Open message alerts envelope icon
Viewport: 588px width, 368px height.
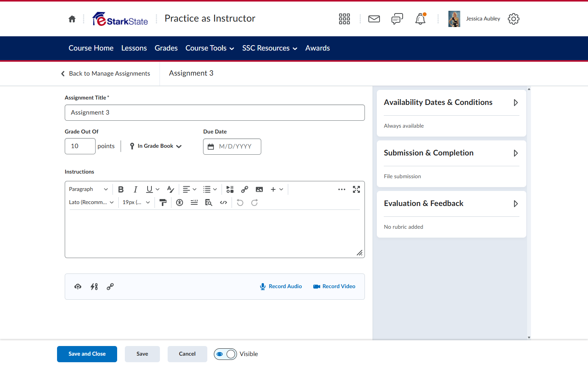[374, 19]
